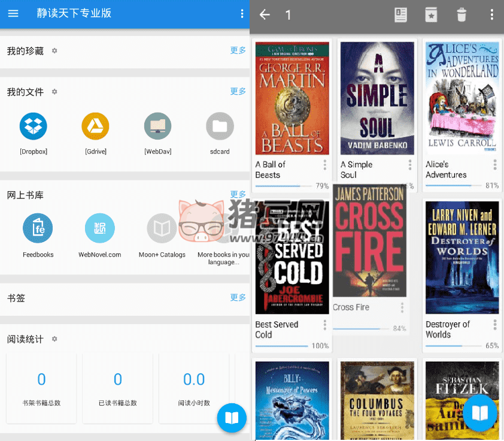The width and height of the screenshot is (504, 441).
Task: Open overflow menu for Destroyer of Worlds
Action: click(x=495, y=325)
